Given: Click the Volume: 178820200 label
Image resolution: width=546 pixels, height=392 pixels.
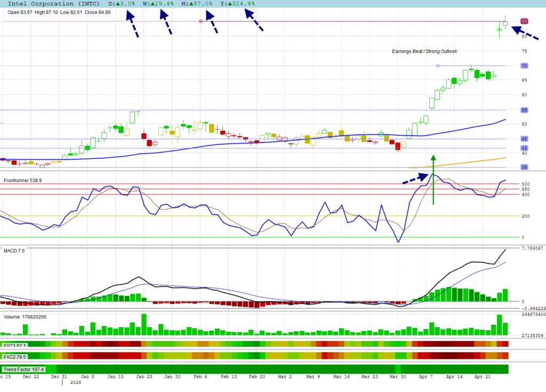Looking at the screenshot, I should pos(27,317).
